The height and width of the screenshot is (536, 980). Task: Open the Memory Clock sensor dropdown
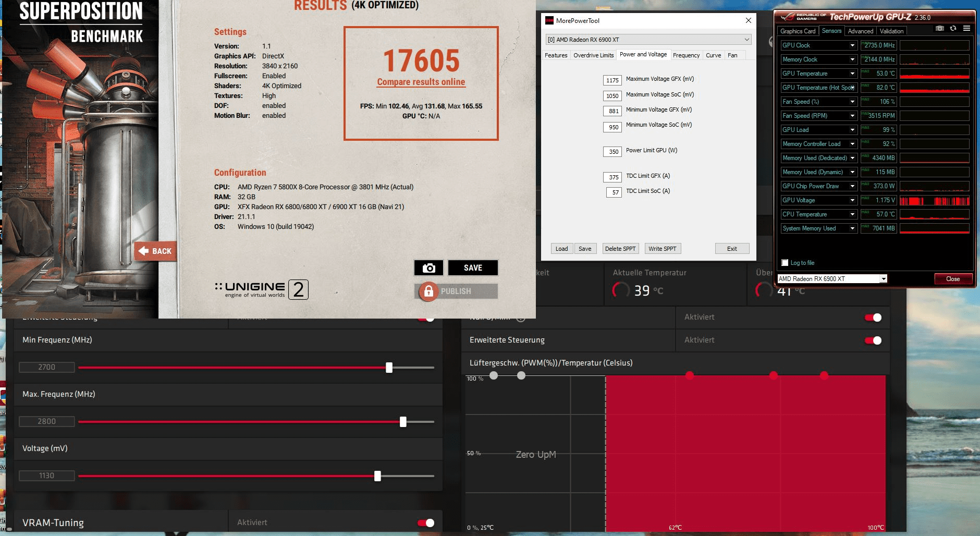tap(852, 59)
